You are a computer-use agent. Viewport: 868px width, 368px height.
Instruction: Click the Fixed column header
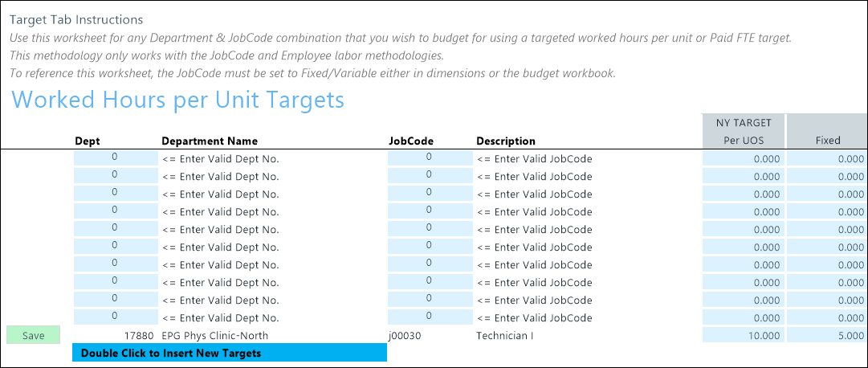coord(827,140)
